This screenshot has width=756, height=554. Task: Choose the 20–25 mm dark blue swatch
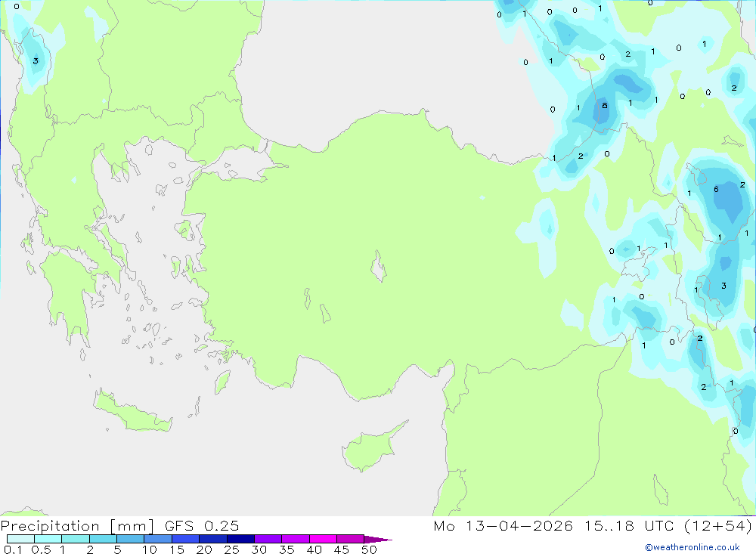click(x=213, y=539)
